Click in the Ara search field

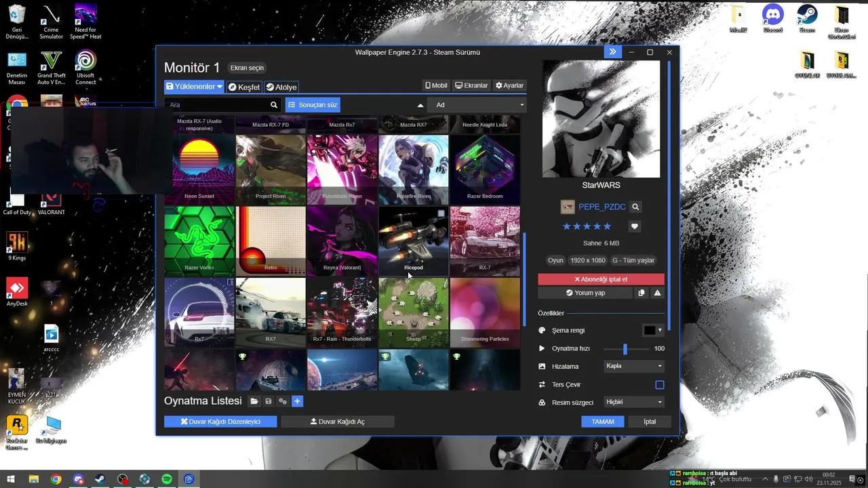[217, 105]
